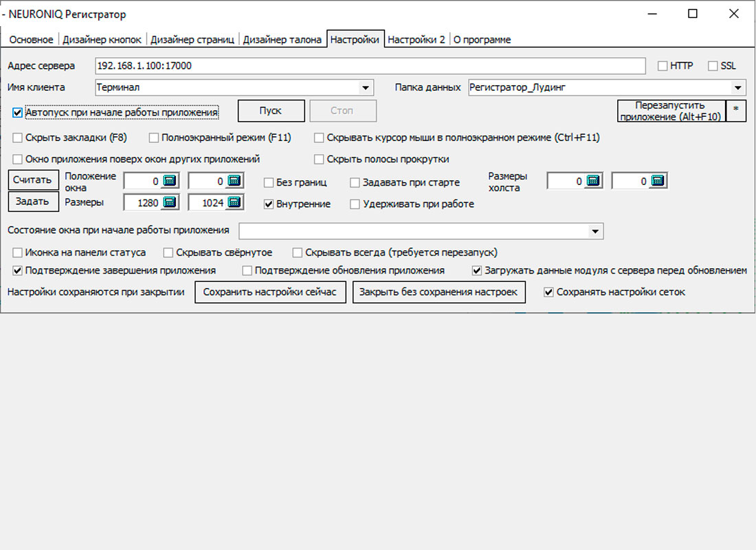Click the 'Настройки сохраняются при закрытии' label

(96, 292)
